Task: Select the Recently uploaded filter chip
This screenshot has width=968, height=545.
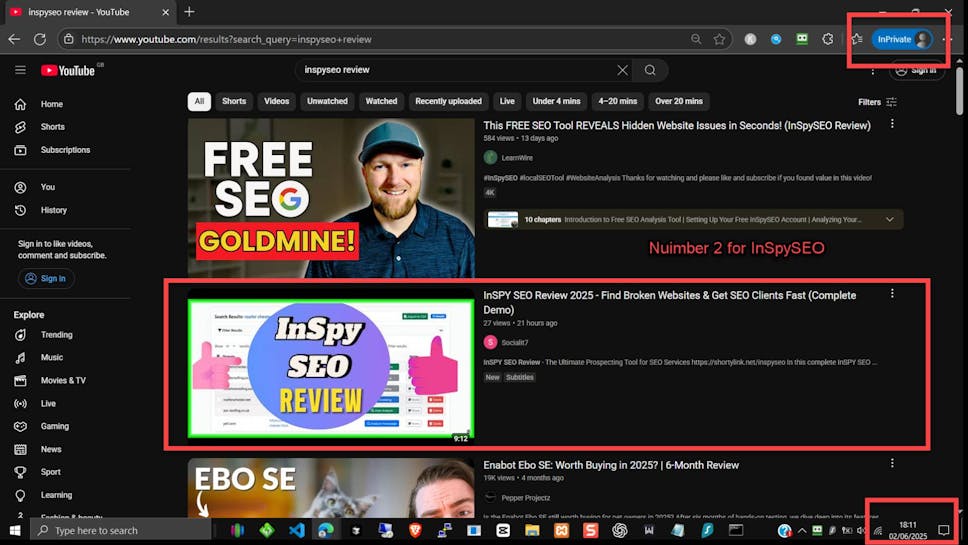Action: point(448,101)
